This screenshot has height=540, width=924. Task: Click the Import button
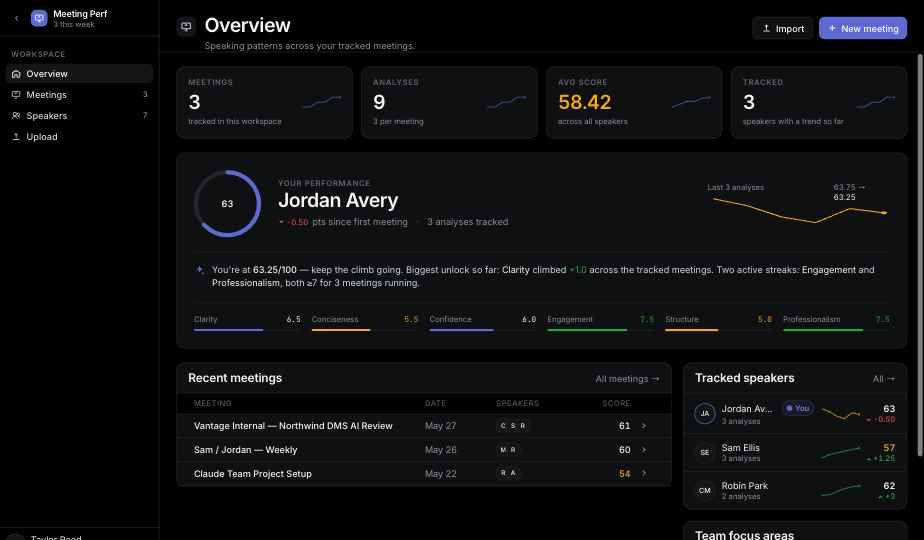(783, 28)
